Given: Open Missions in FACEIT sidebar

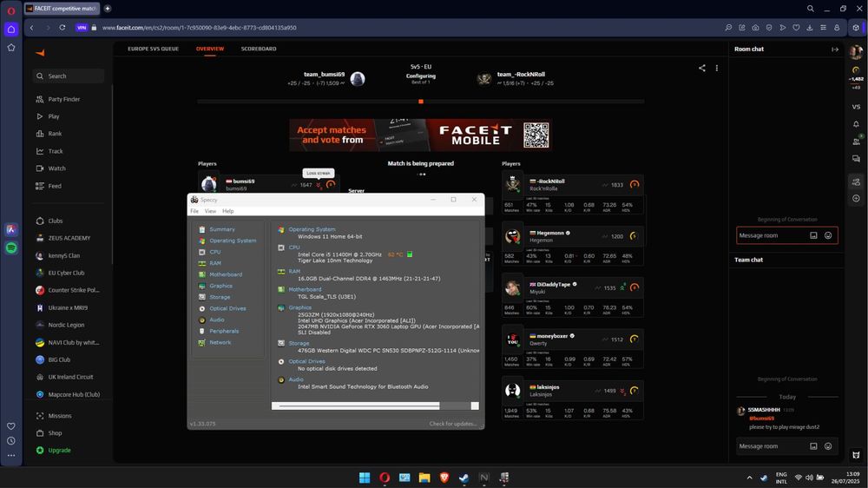Looking at the screenshot, I should click(x=59, y=416).
